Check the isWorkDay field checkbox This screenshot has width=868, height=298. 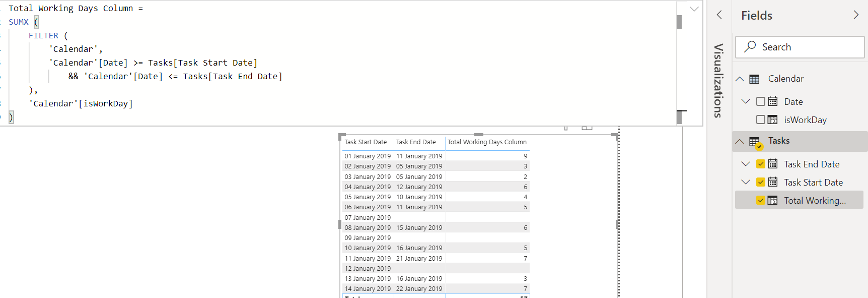coord(761,120)
